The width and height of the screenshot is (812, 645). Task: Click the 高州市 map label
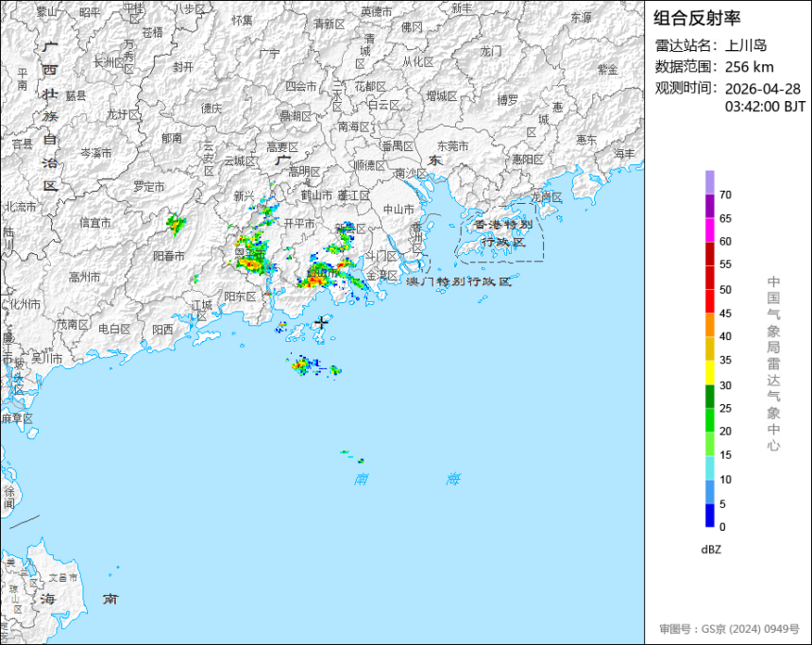84,277
